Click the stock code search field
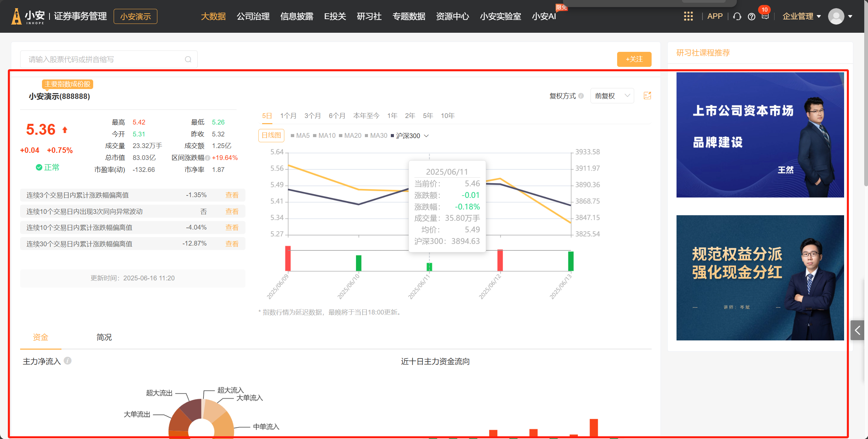This screenshot has height=439, width=868. 109,59
